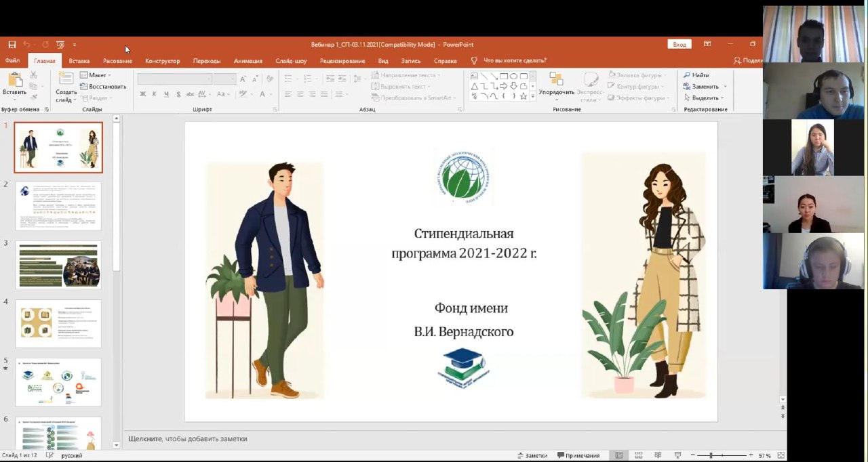The image size is (868, 462).
Task: Open the Направление текста dropdown
Action: tap(406, 75)
